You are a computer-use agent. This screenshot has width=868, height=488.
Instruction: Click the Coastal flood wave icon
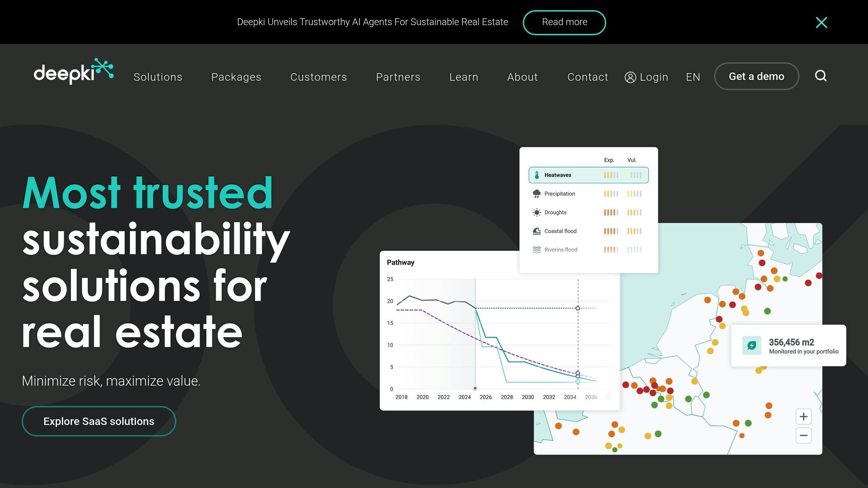537,231
